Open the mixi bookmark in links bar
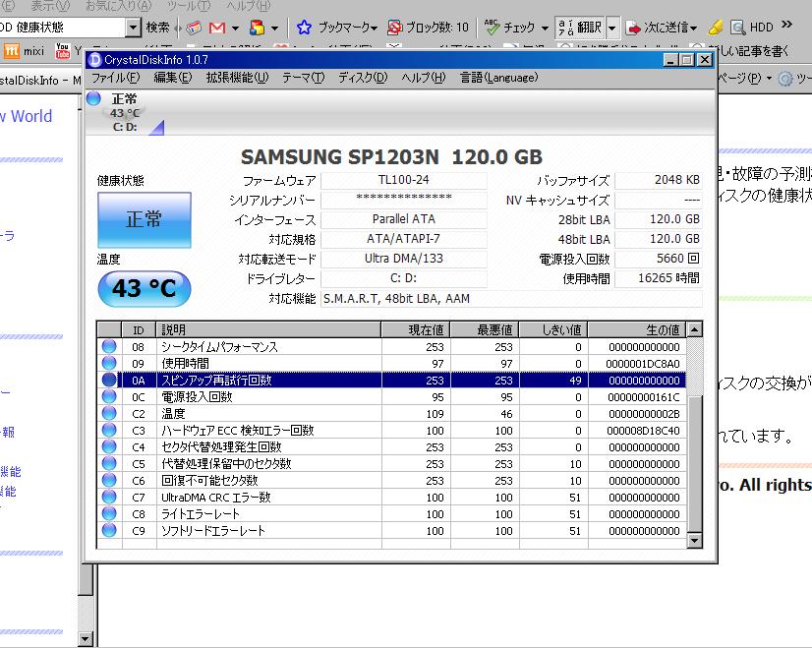 coord(24,51)
